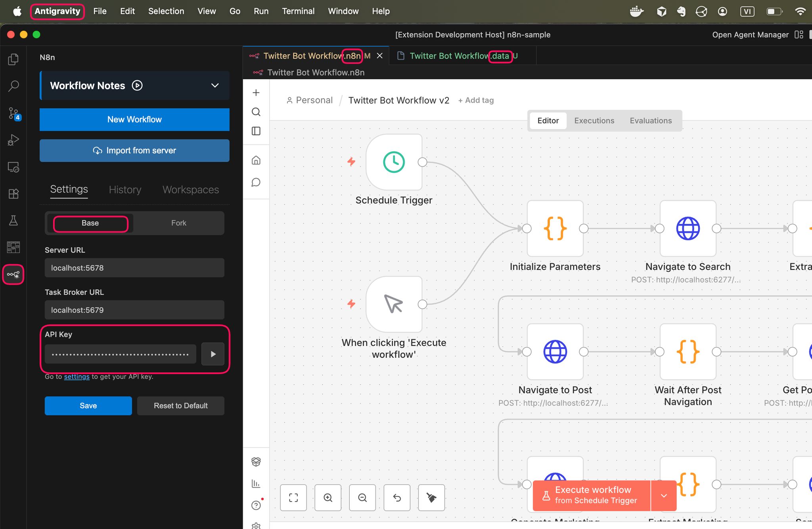Focus the Server URL input field
This screenshot has height=529, width=812.
coord(134,268)
